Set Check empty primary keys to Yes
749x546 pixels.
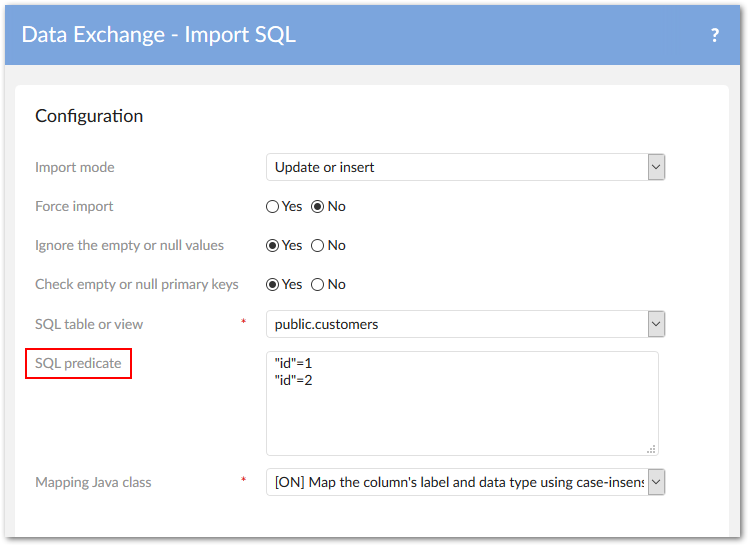tap(272, 285)
